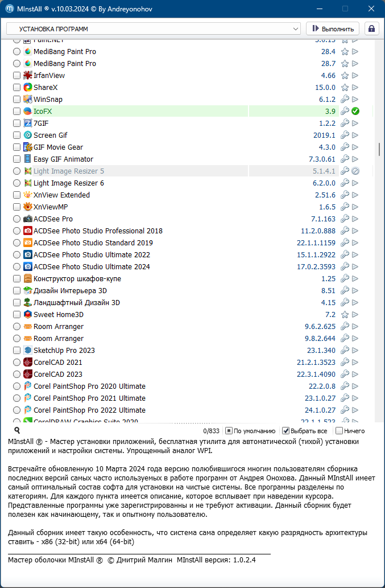Click the XnViewMP program icon

28,207
